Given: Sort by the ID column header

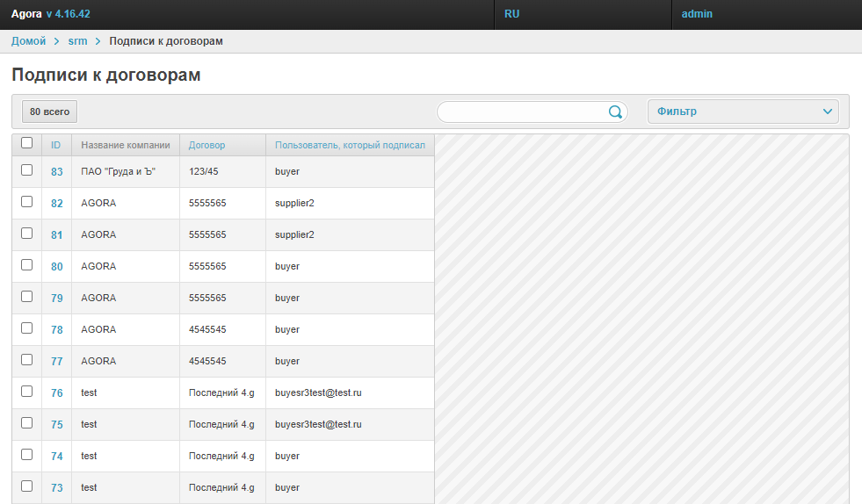Looking at the screenshot, I should tap(55, 145).
